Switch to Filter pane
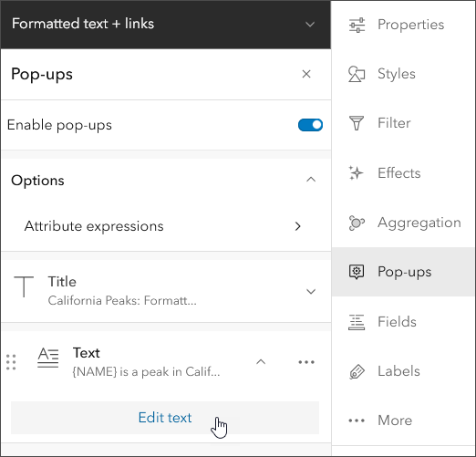This screenshot has width=476, height=457. coord(402,123)
